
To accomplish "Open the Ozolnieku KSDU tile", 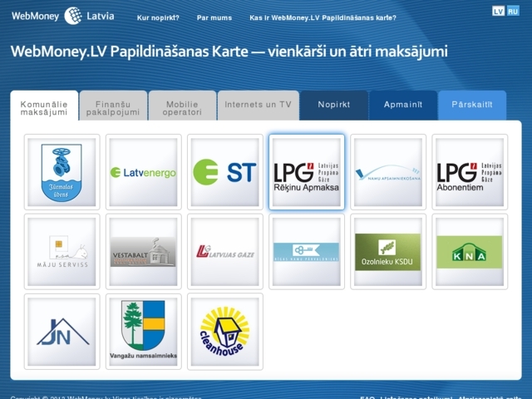I will coord(388,252).
